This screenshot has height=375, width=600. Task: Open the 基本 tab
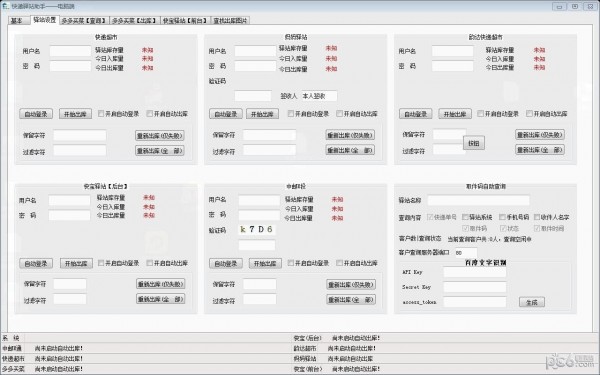tap(19, 21)
